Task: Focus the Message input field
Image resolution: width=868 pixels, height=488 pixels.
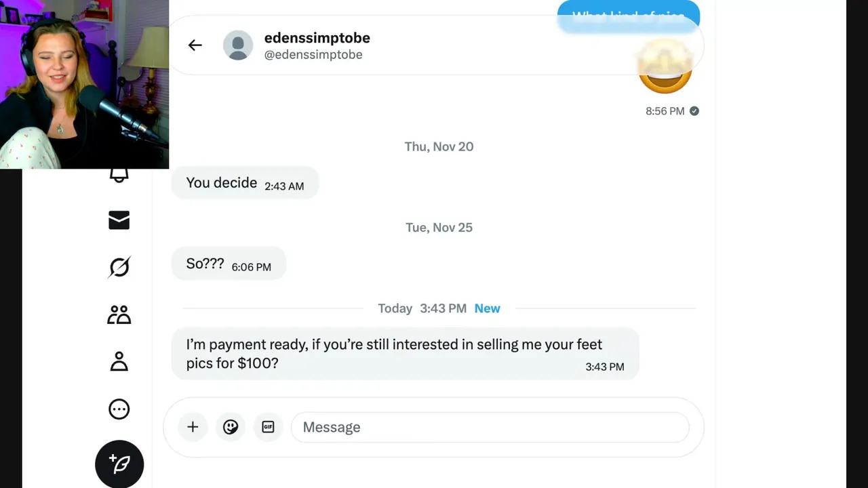Action: point(490,427)
